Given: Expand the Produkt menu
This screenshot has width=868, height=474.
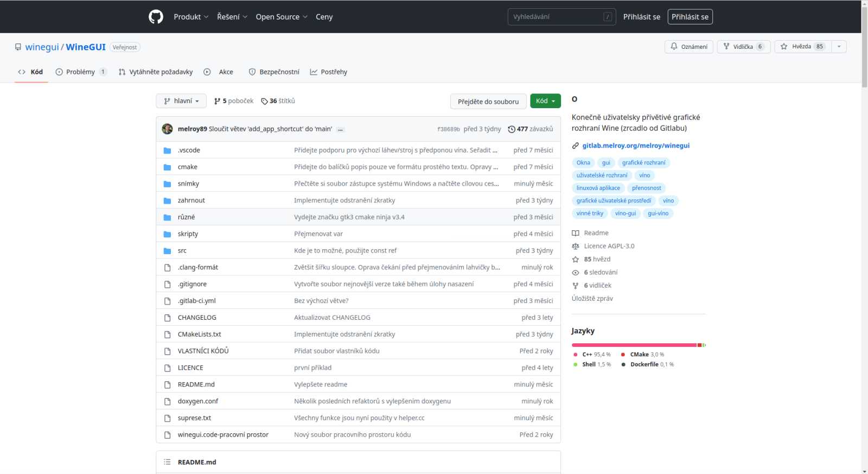Looking at the screenshot, I should (191, 17).
